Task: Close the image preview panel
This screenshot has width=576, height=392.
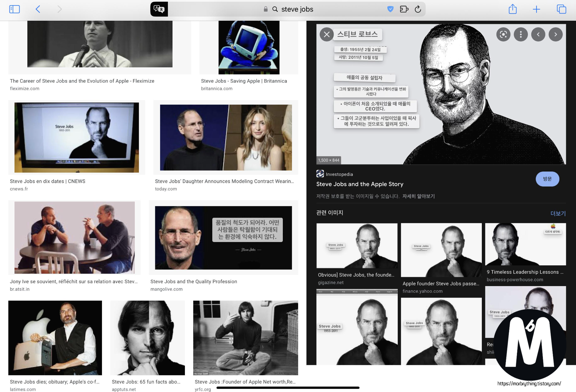Action: [327, 35]
